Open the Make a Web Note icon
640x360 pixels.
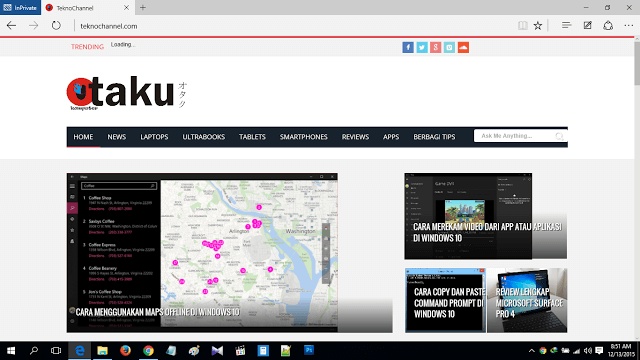[x=587, y=26]
